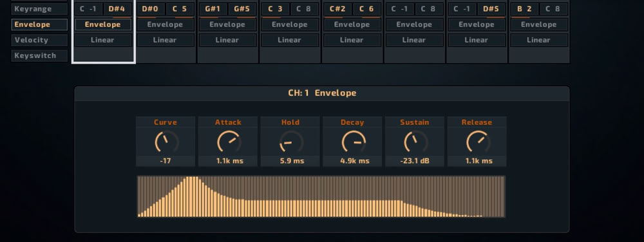
Task: Click the -23.1 dB sustain value
Action: click(415, 161)
